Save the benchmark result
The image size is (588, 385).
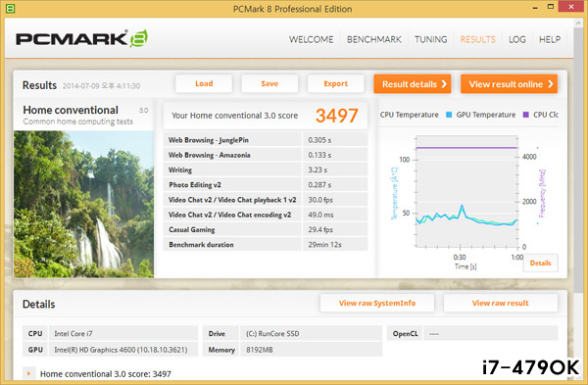pyautogui.click(x=269, y=83)
